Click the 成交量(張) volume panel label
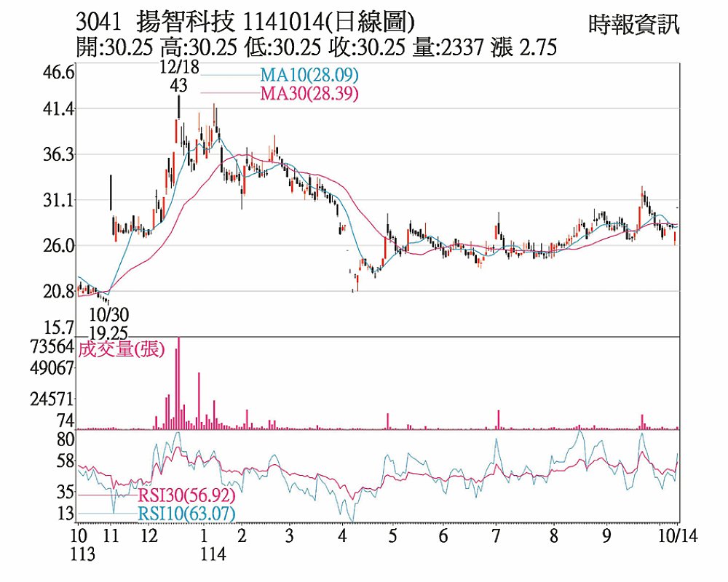This screenshot has width=728, height=582. pos(122,349)
